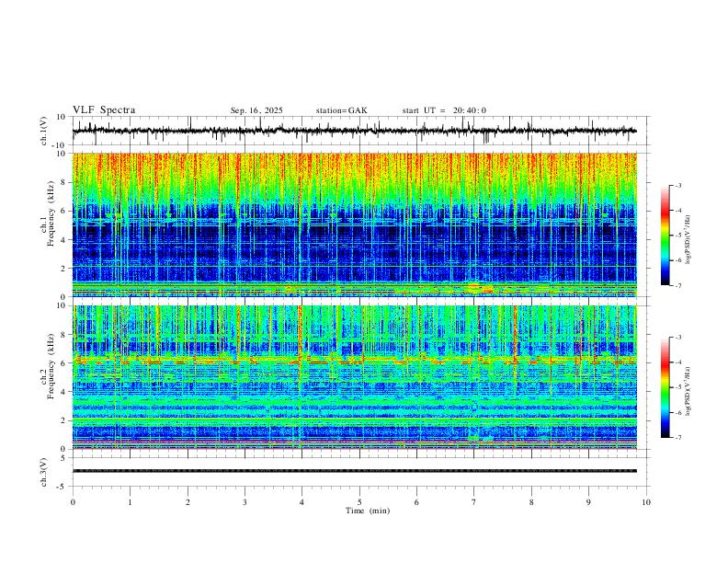728x563 pixels.
Task: Click the time axis tick label "3"
Action: (245, 502)
